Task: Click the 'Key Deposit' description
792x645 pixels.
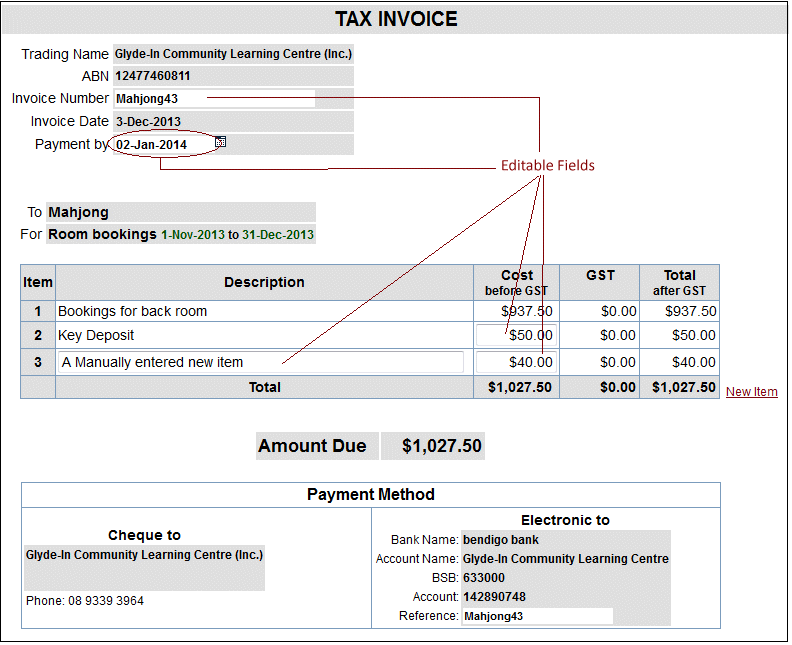Action: [96, 335]
